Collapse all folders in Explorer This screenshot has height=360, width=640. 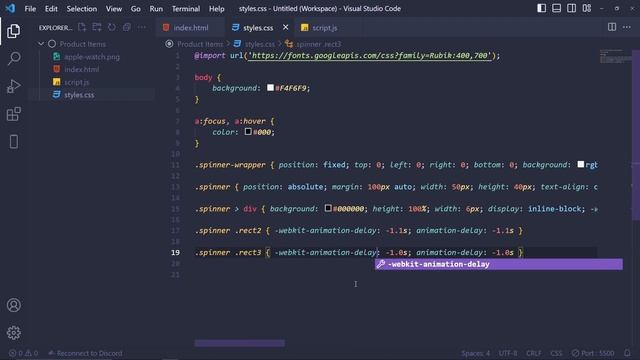tap(127, 27)
